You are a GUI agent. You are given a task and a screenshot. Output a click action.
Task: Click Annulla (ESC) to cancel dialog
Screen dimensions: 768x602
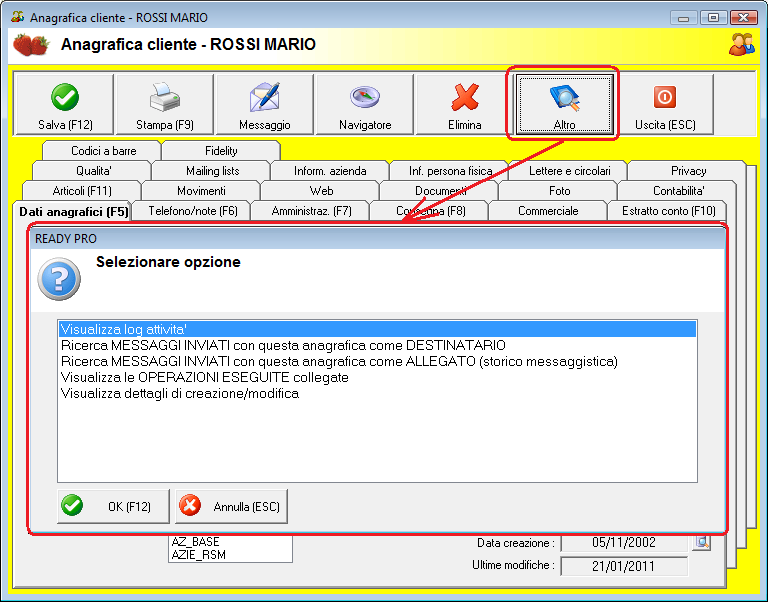[x=231, y=506]
